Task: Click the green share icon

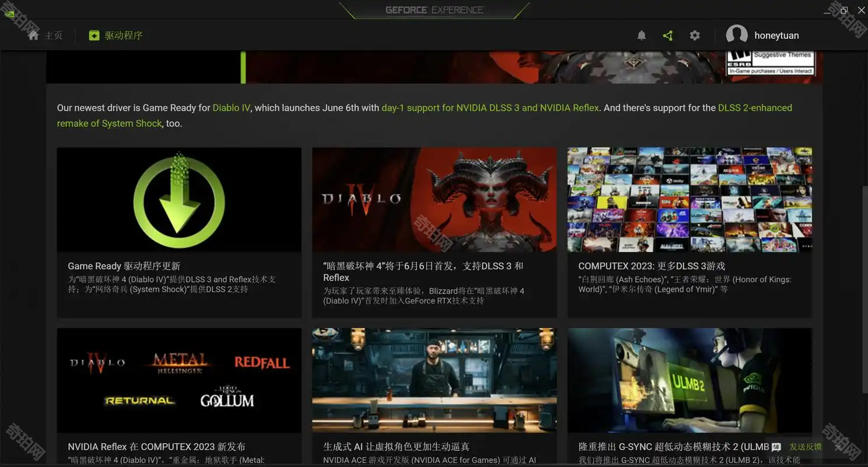Action: (668, 36)
